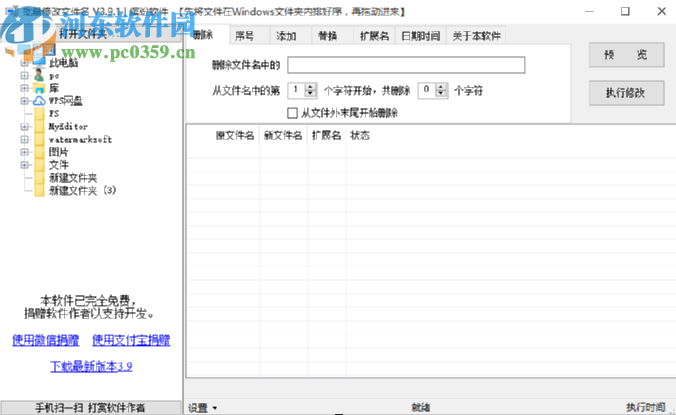
Task: Switch to the 替换 tab
Action: (x=332, y=36)
